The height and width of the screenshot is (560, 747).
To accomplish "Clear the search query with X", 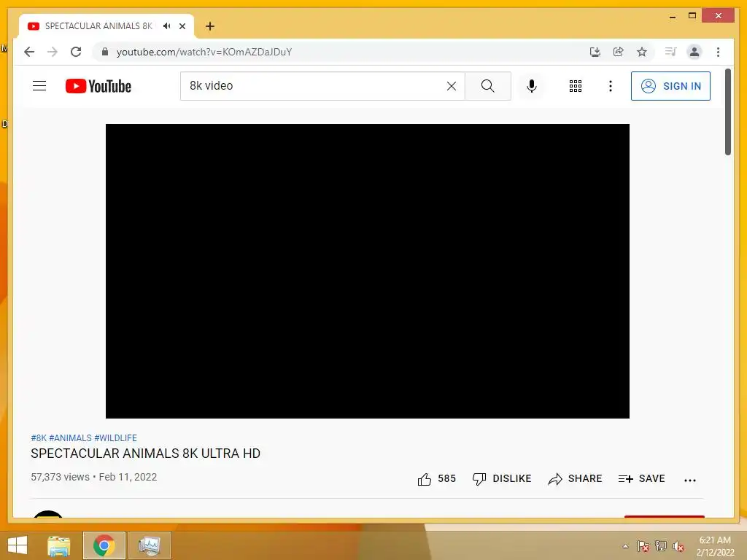I will pyautogui.click(x=451, y=86).
